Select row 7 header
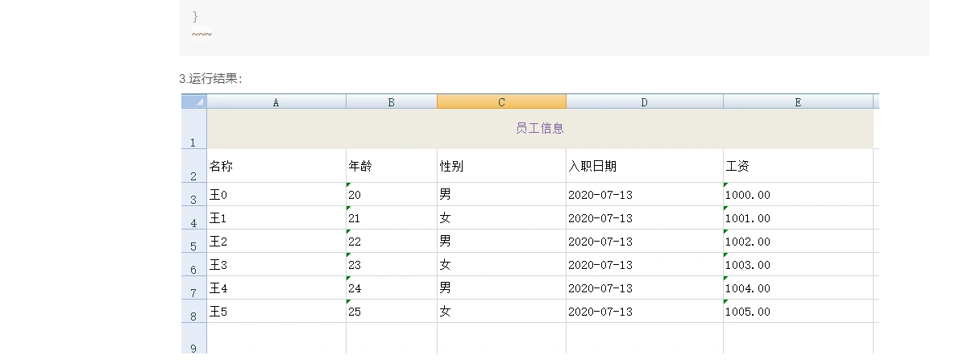The image size is (980, 364). tap(194, 288)
